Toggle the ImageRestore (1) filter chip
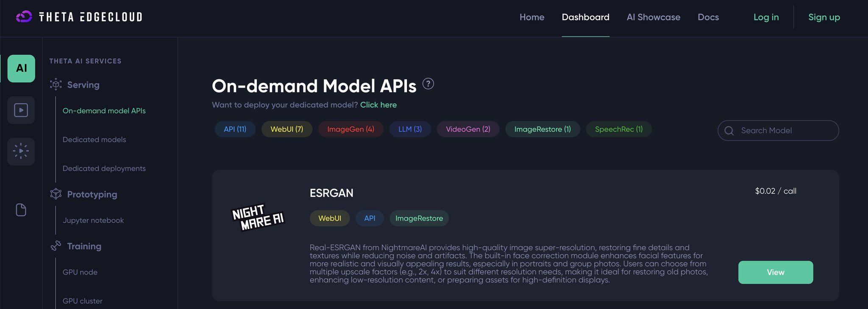868x309 pixels. pyautogui.click(x=542, y=129)
